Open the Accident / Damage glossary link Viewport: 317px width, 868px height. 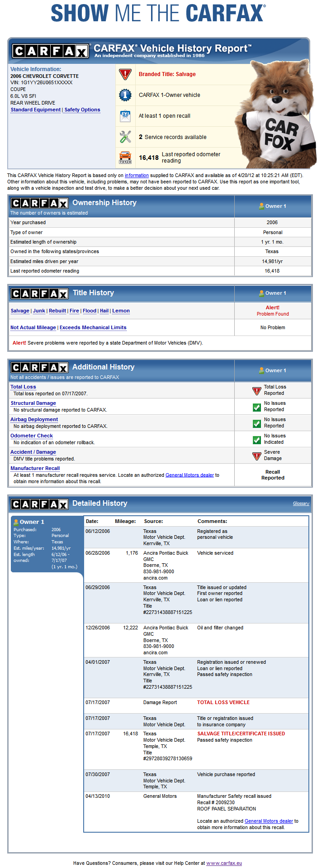pyautogui.click(x=33, y=452)
